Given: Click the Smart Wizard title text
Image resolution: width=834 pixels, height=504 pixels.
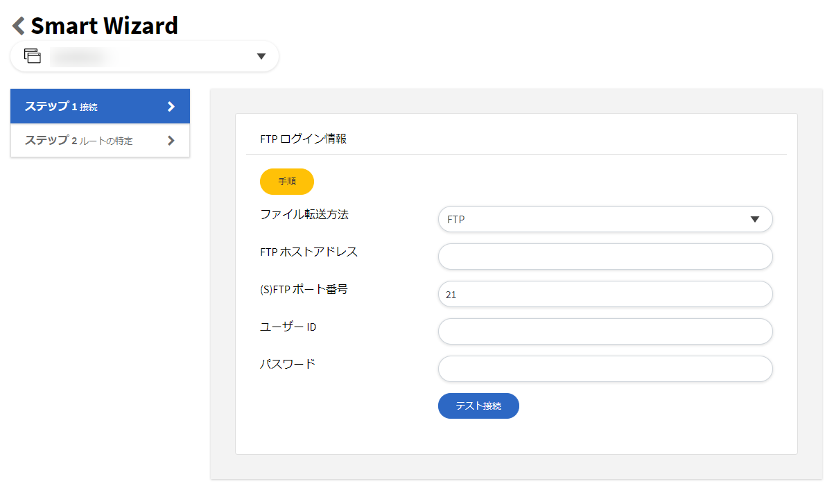Looking at the screenshot, I should [x=104, y=26].
